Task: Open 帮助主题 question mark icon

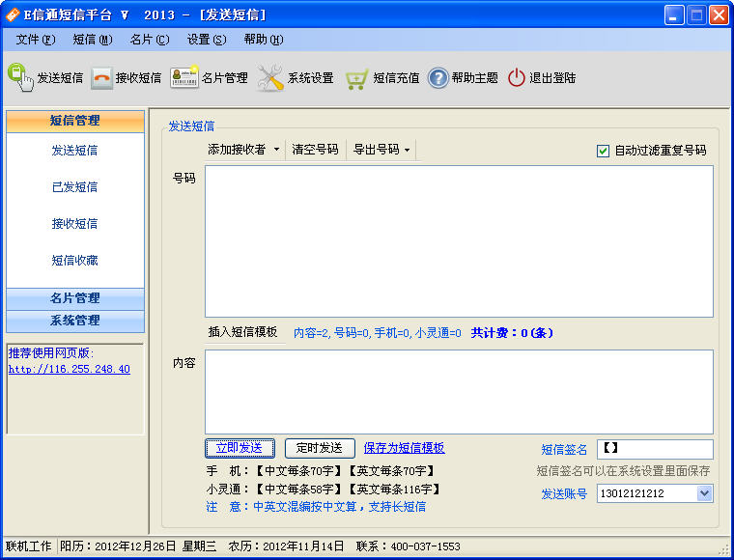Action: pos(438,77)
